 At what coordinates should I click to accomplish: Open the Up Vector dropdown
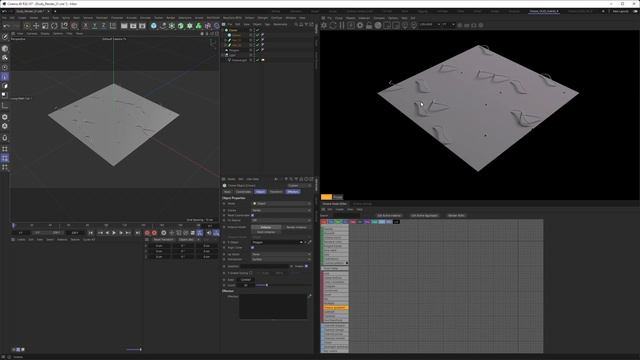[x=281, y=254]
